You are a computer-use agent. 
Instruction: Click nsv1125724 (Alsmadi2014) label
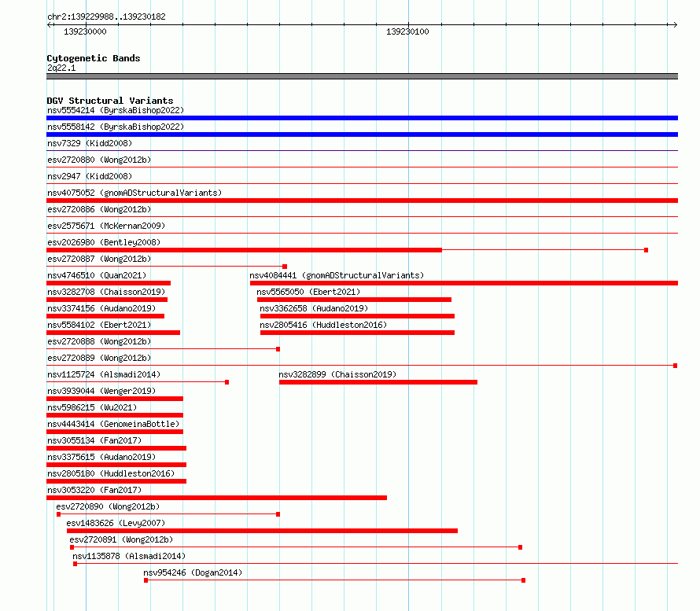(104, 374)
